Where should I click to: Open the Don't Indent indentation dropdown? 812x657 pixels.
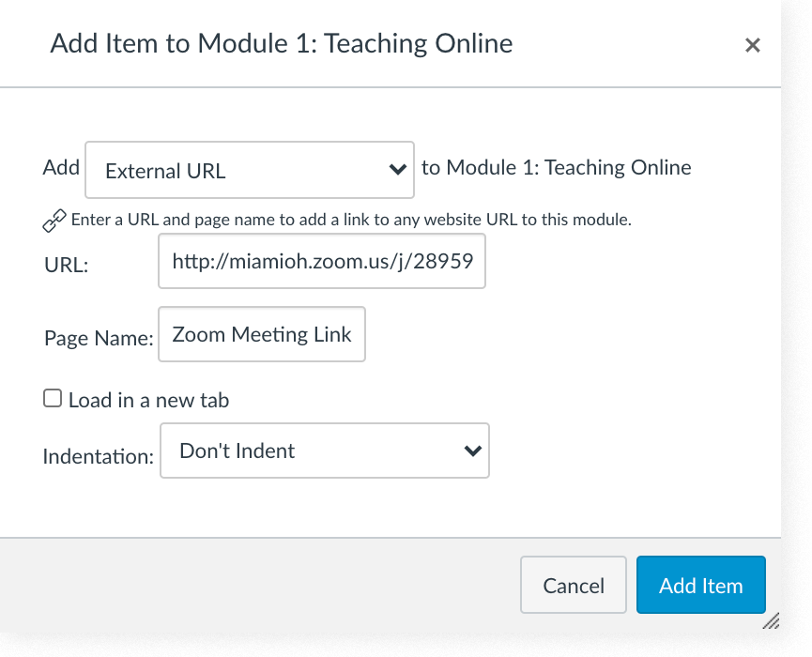[324, 451]
